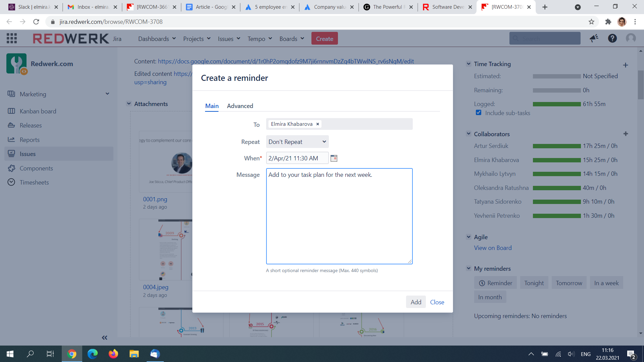Bookmark this page with the star icon

click(x=591, y=22)
